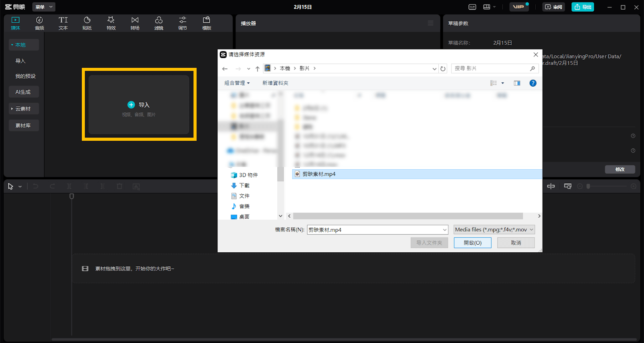Click the timeline zoom in icon

tap(634, 186)
